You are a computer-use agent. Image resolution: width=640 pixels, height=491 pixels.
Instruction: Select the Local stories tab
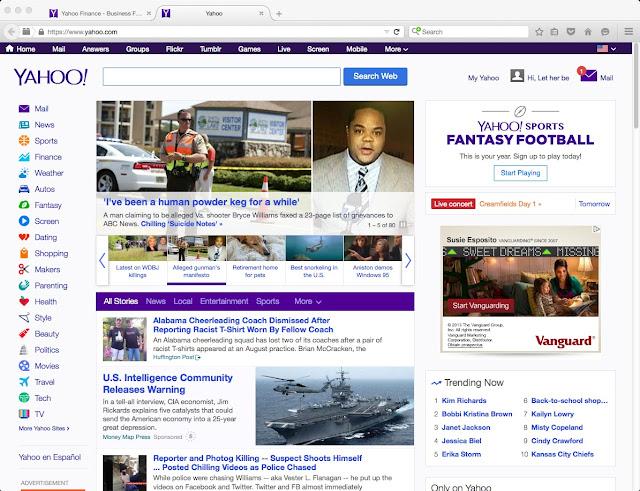[x=183, y=301]
